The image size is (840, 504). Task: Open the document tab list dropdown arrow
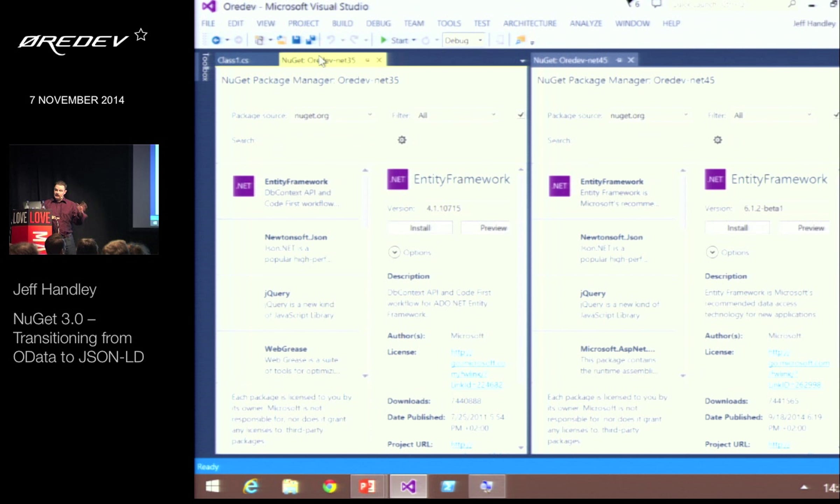522,61
